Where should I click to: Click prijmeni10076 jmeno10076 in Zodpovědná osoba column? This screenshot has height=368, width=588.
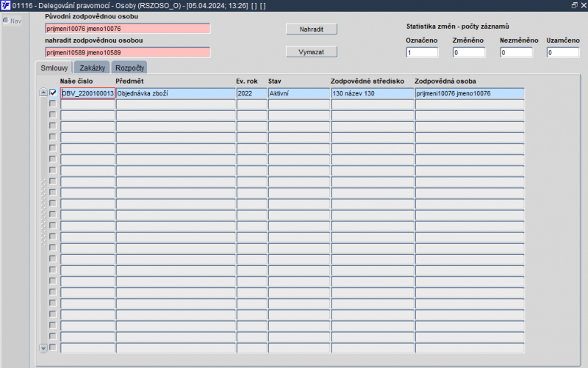(470, 93)
